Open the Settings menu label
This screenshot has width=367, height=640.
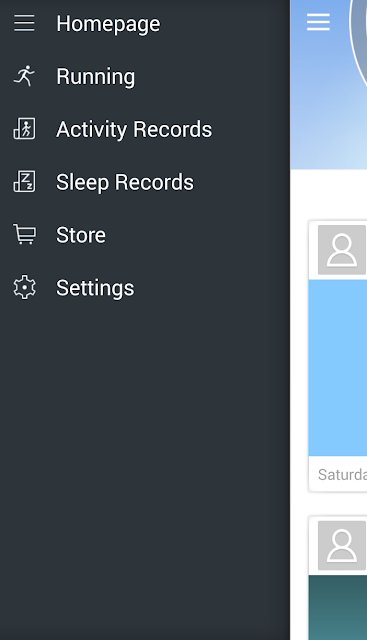click(95, 288)
